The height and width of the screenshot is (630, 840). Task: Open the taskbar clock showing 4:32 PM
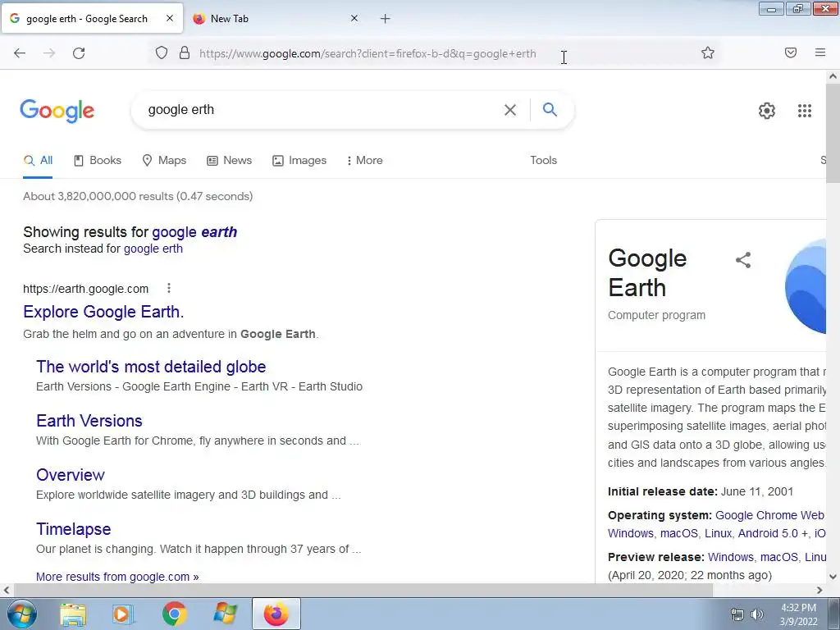pos(798,614)
